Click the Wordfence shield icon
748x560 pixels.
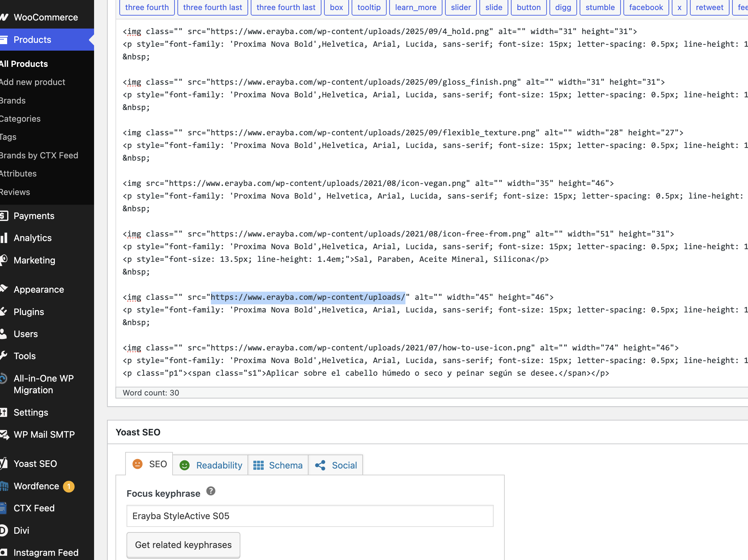(4, 486)
